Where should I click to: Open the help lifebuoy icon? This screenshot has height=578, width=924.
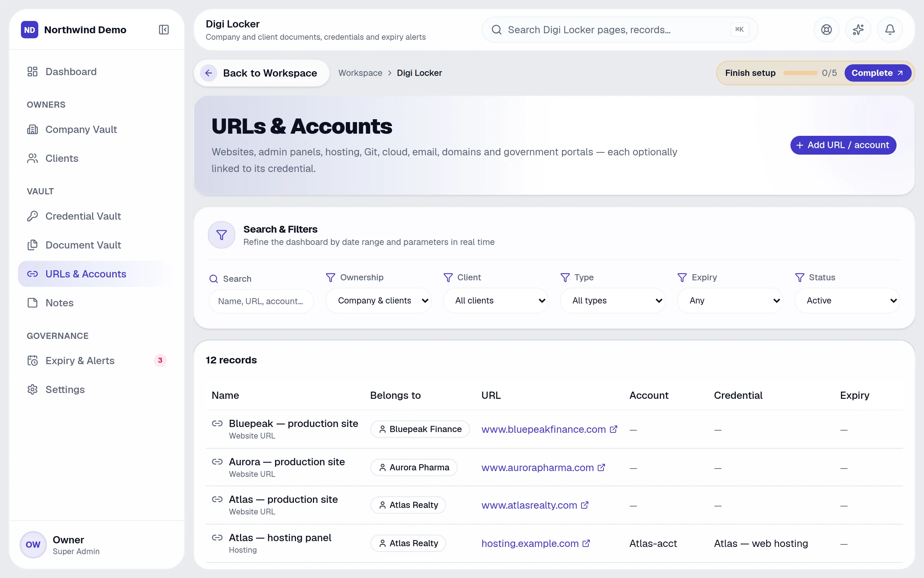(826, 30)
